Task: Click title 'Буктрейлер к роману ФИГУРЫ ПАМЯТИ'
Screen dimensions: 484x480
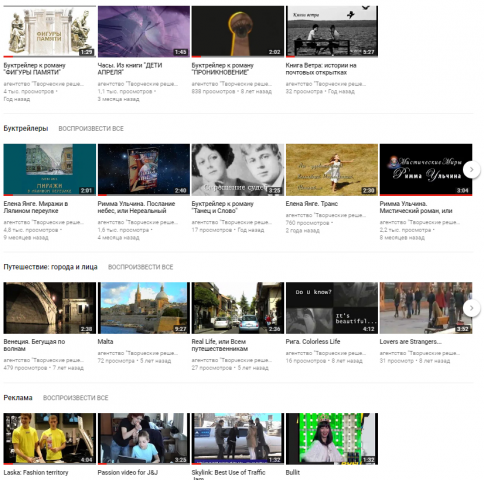Action: coord(34,69)
